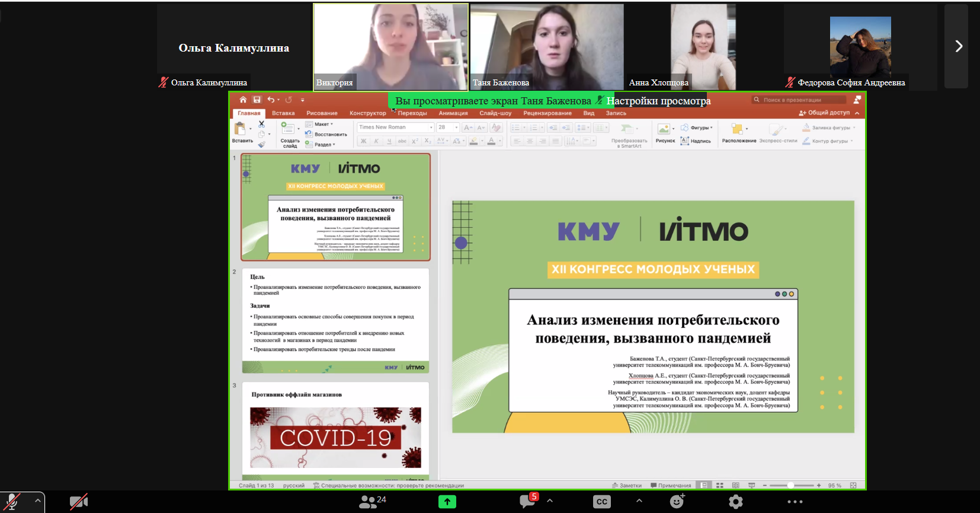Viewport: 980px width, 513px height.
Task: Unmute the microphone
Action: pyautogui.click(x=12, y=502)
